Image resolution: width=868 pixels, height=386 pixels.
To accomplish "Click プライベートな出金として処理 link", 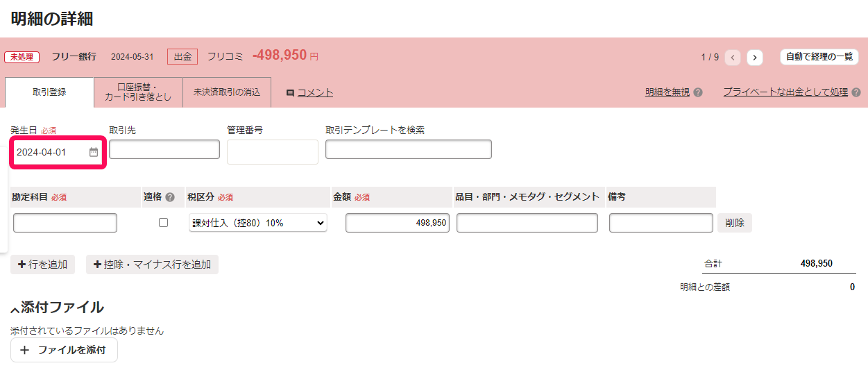I will click(x=785, y=92).
